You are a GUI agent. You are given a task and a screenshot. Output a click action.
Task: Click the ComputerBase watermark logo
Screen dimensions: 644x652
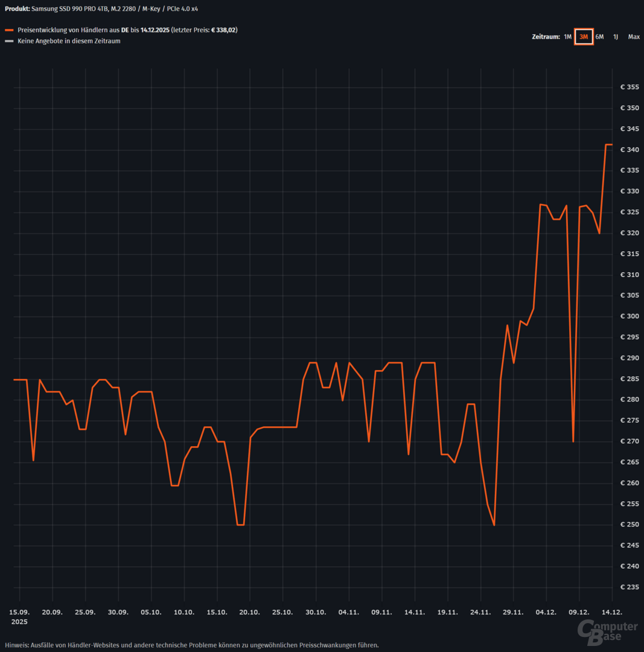[607, 631]
